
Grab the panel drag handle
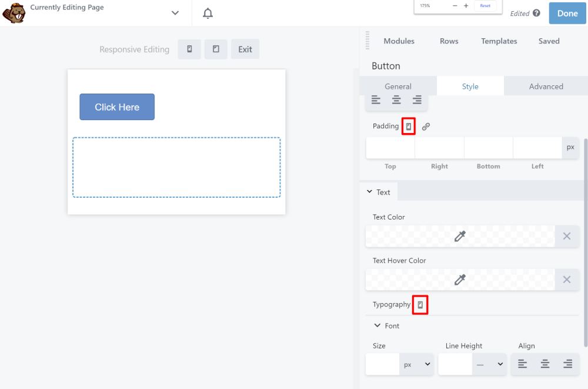point(367,40)
